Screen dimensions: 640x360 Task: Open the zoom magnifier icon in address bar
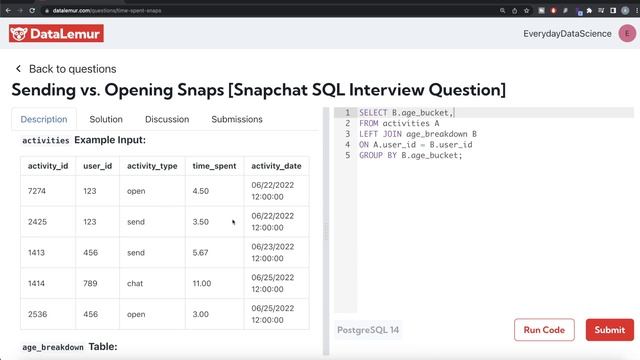(x=502, y=11)
